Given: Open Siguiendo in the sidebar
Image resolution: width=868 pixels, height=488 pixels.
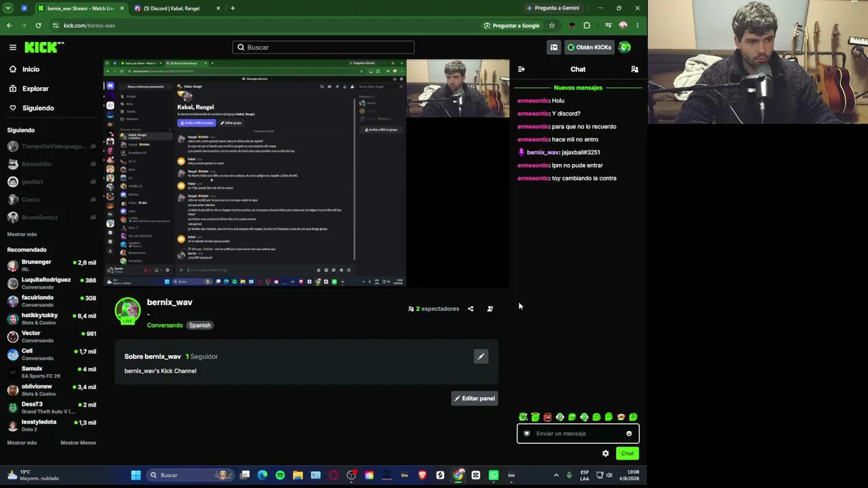Looking at the screenshot, I should click(x=37, y=108).
